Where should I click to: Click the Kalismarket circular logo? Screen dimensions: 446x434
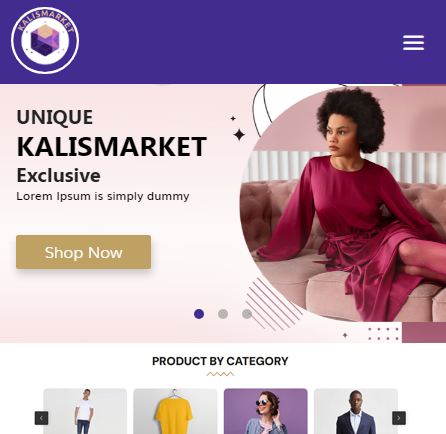click(x=45, y=40)
